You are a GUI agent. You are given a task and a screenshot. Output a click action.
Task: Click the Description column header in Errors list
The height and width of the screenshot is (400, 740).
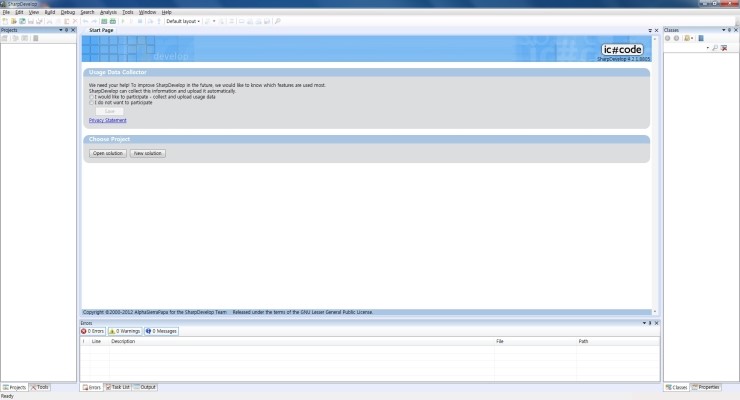[x=302, y=341]
